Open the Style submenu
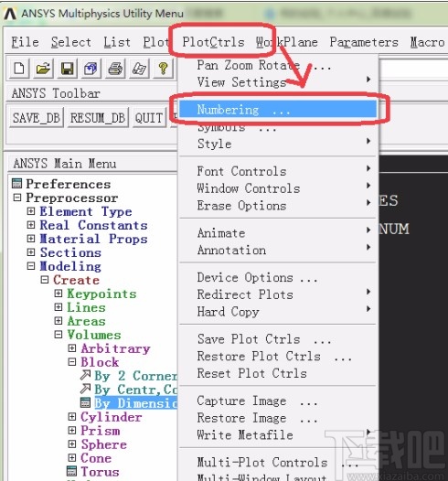This screenshot has height=481, width=448. coord(278,144)
